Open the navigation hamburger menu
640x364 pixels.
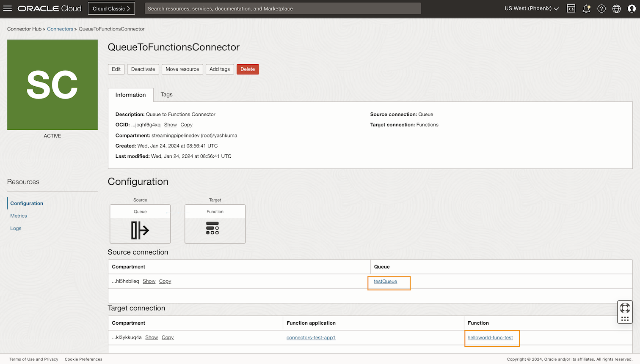click(x=8, y=8)
